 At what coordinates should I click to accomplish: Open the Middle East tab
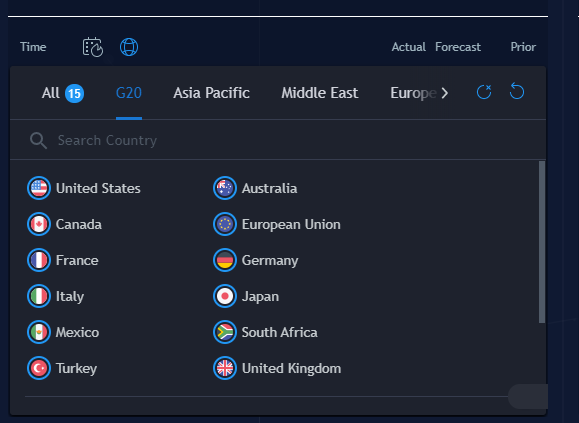click(320, 93)
